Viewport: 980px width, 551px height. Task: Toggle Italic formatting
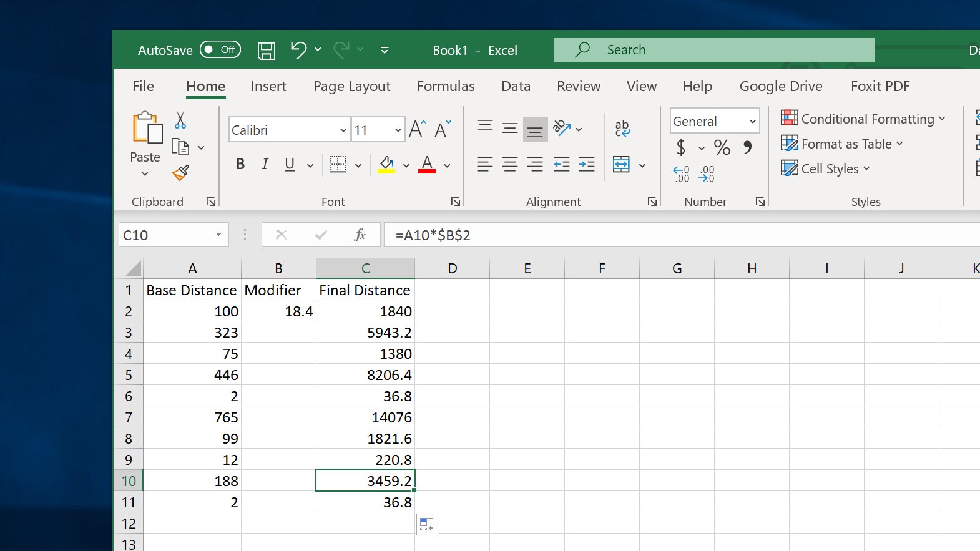tap(265, 164)
